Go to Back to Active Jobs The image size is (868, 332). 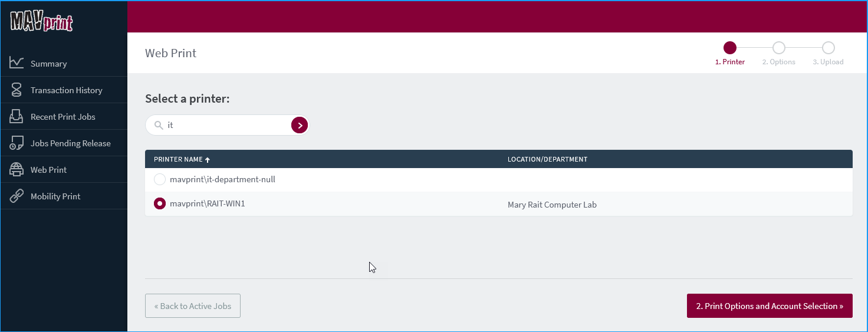coord(193,306)
